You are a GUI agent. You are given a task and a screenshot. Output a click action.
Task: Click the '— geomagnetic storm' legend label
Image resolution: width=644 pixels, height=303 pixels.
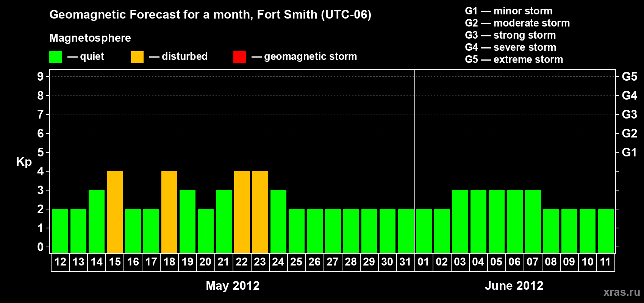point(304,56)
